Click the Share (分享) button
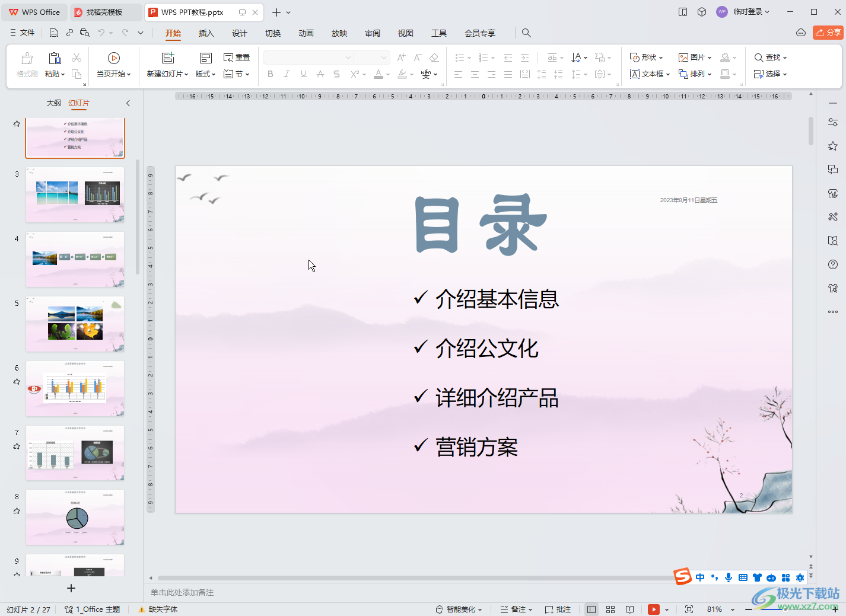This screenshot has height=616, width=846. click(828, 33)
